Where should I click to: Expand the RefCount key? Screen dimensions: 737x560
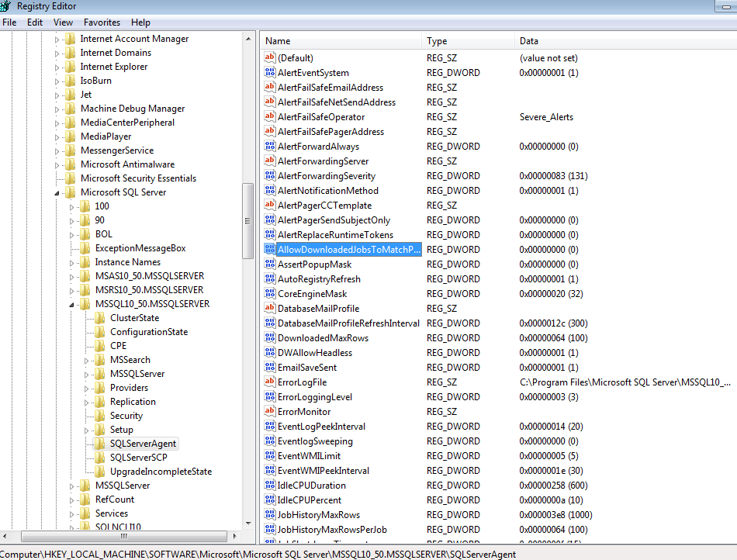[72, 500]
